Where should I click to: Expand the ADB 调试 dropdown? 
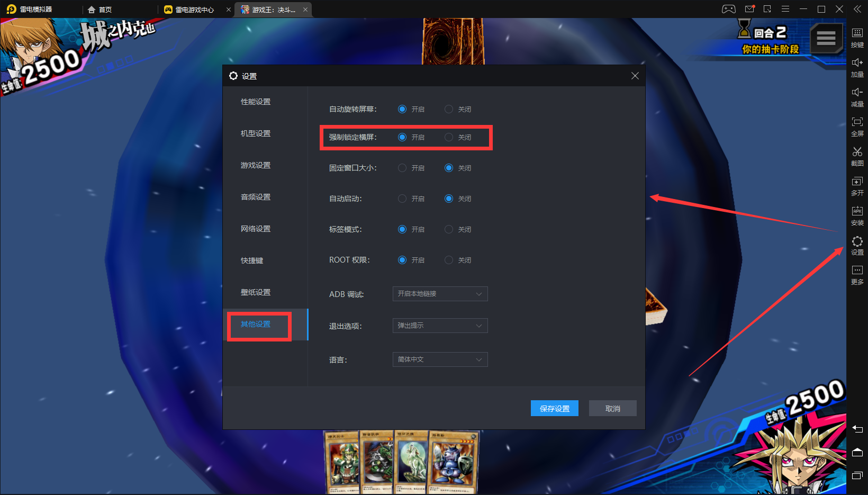point(440,294)
